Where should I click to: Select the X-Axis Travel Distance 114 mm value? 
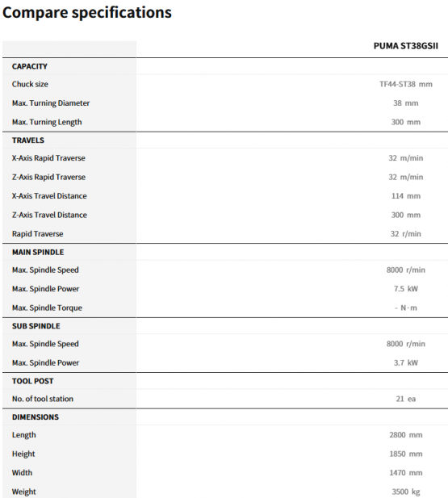[x=406, y=196]
